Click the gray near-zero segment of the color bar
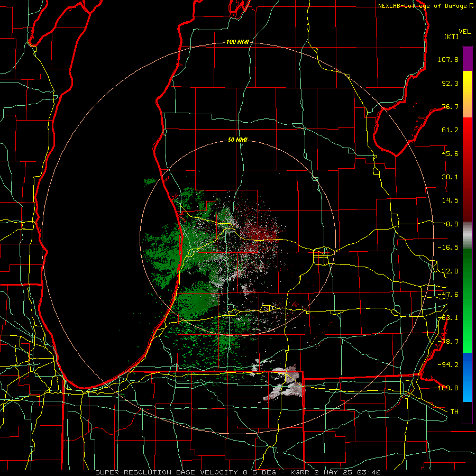This screenshot has width=476, height=476. pos(467,235)
